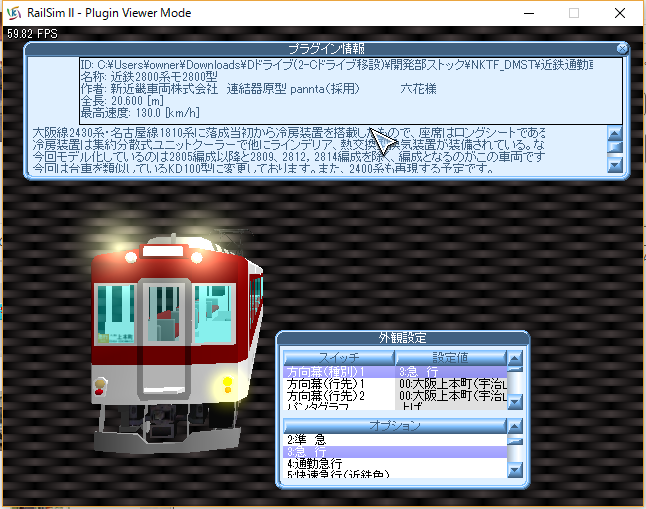Click the 作者 author line
Screen dimensions: 646x509
[258, 89]
